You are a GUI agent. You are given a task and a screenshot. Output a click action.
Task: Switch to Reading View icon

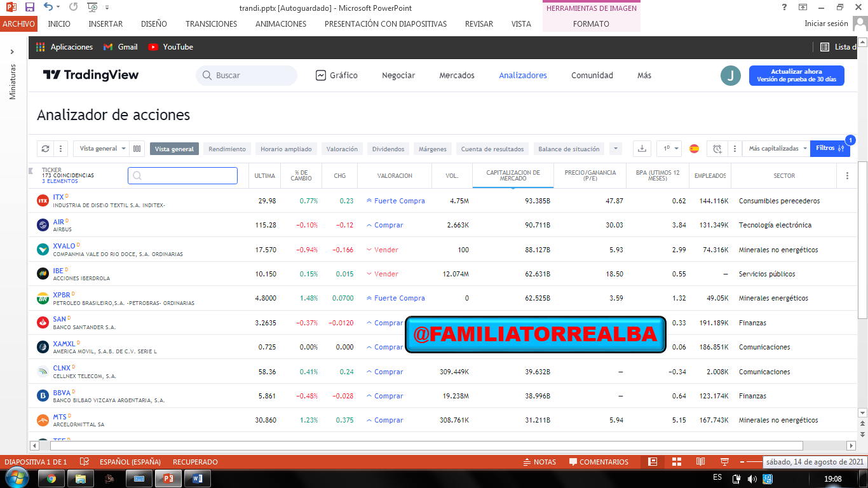(700, 462)
